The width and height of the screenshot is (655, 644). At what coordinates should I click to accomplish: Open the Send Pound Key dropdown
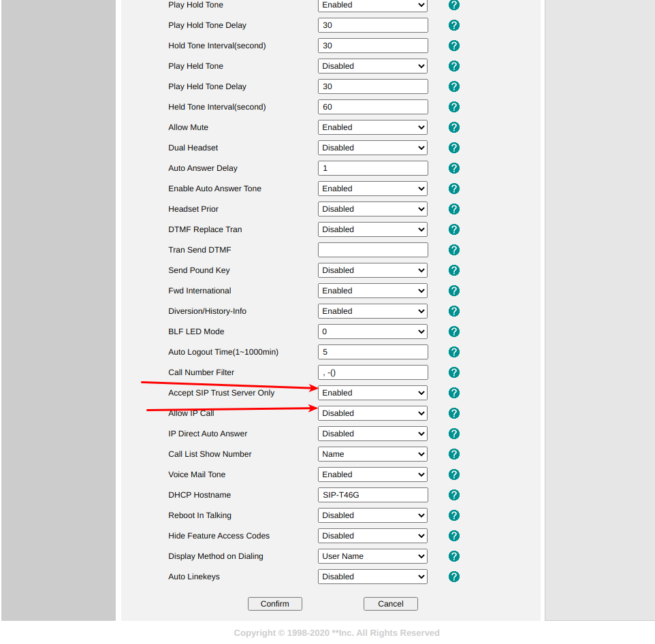[372, 270]
